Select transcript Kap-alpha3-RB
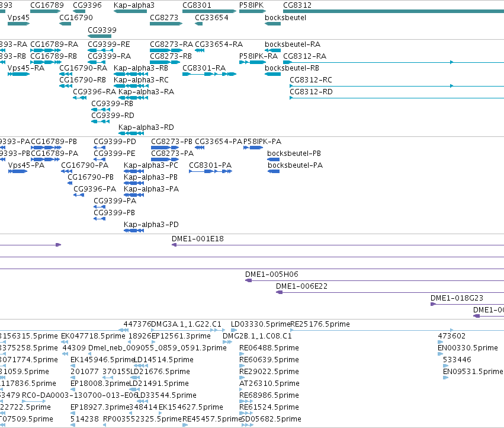This screenshot has height=428, width=504. pos(131,74)
